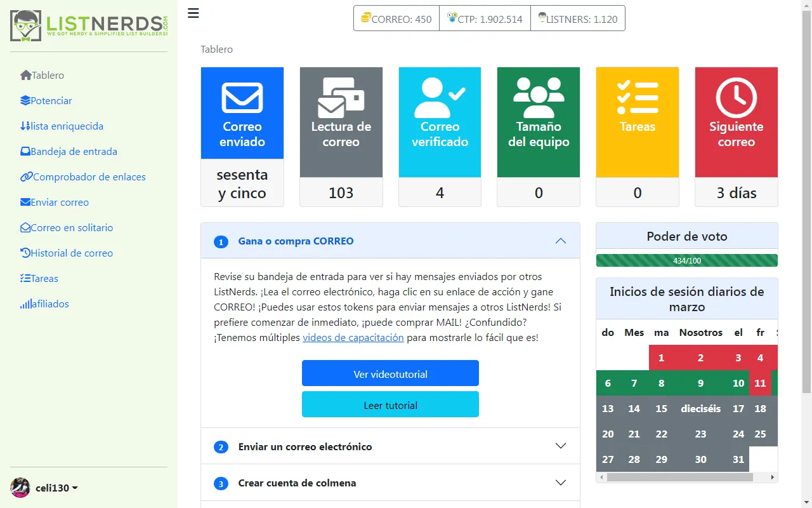Click the CORREO: 450 balance button
This screenshot has height=508, width=812.
click(396, 18)
